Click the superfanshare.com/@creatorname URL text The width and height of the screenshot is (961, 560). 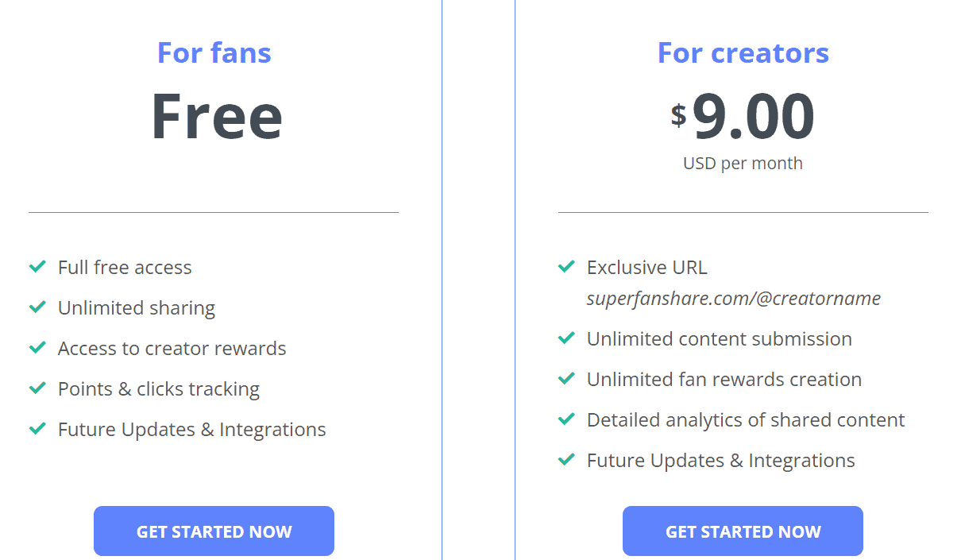coord(734,298)
